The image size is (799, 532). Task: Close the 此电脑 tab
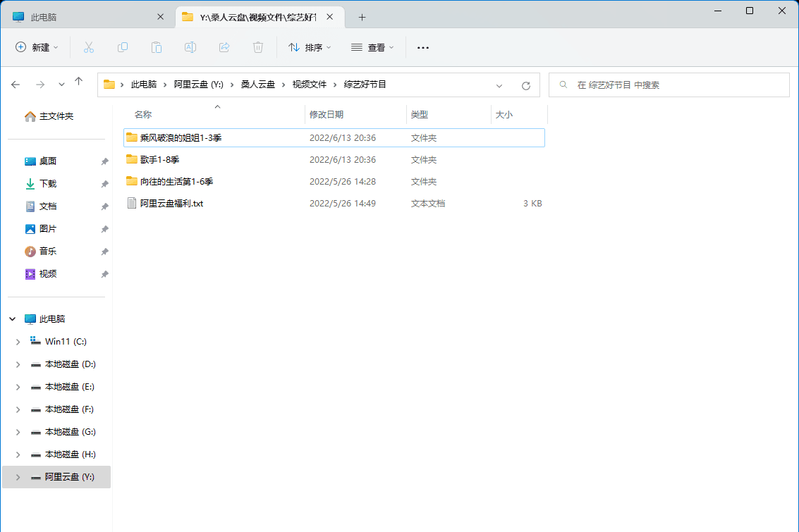pos(161,17)
